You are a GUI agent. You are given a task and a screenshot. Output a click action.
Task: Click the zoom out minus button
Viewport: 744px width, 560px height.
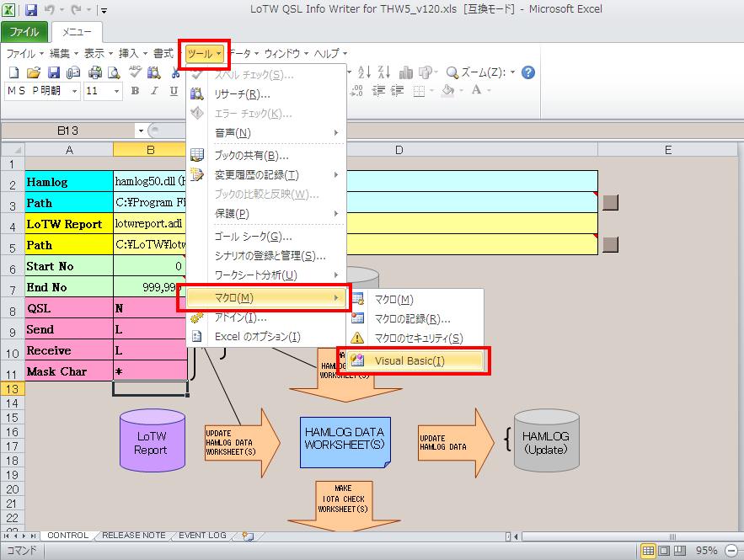pos(731,551)
